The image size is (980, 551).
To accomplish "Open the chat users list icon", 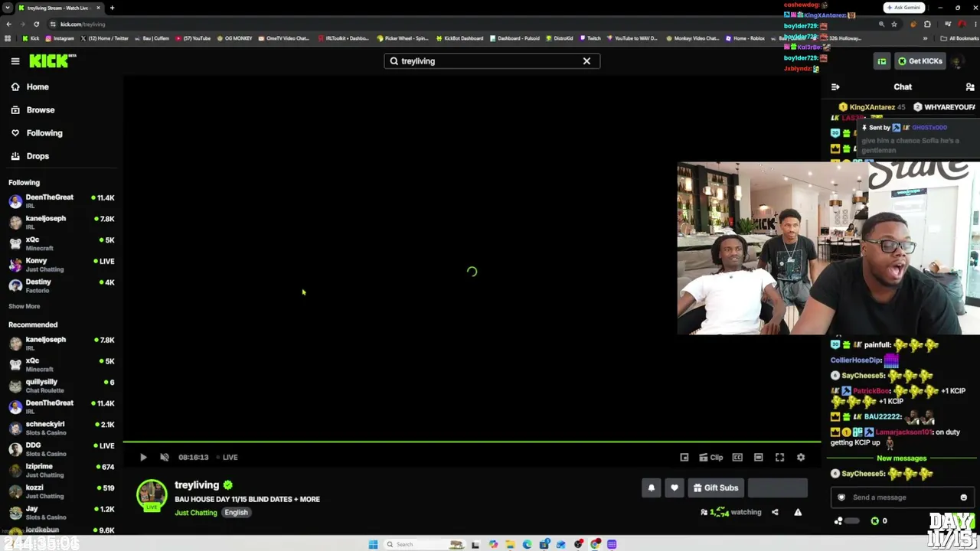I will click(970, 87).
